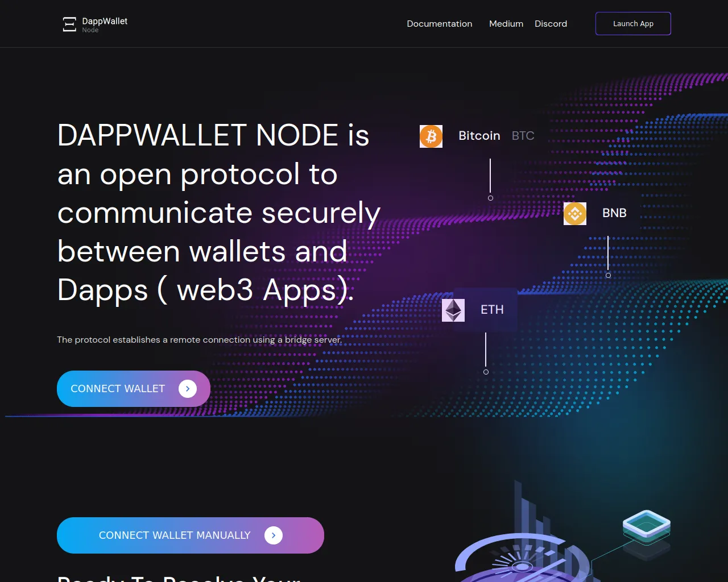Select the BNB label text
Image resolution: width=728 pixels, height=582 pixels.
pos(614,213)
